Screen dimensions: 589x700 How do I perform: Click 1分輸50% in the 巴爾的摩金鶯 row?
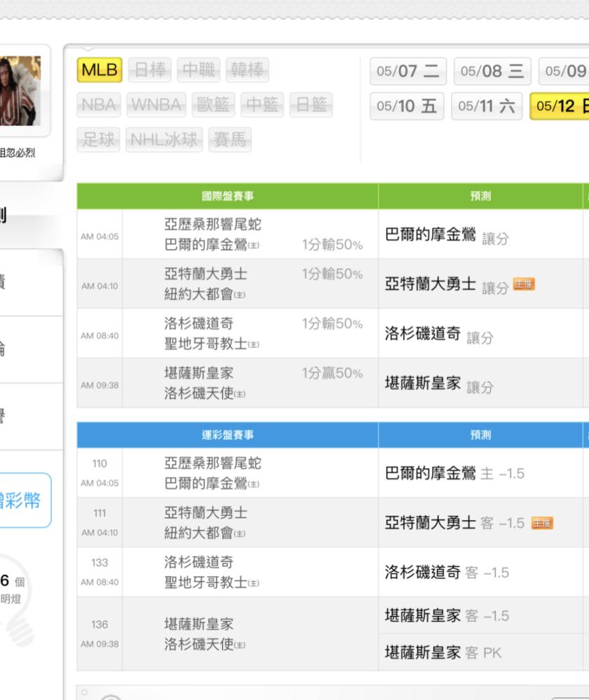[x=332, y=244]
